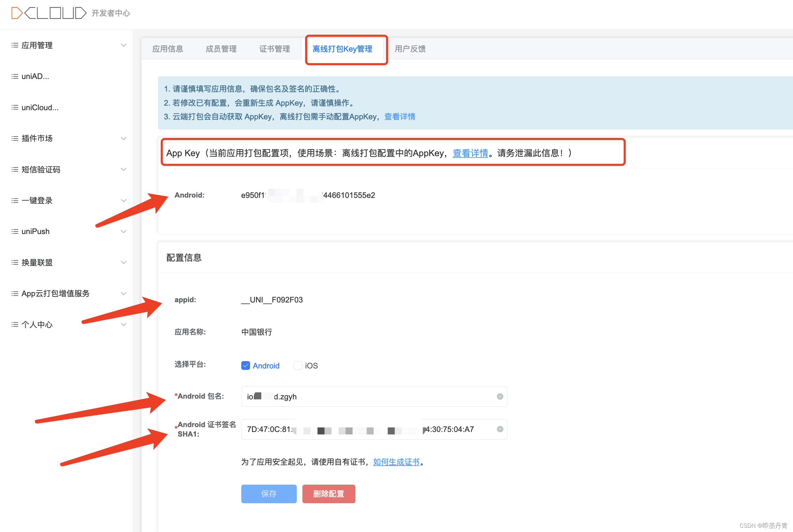Expand the 一键登录 menu chevron
Screen dimensions: 793x532
coord(124,200)
